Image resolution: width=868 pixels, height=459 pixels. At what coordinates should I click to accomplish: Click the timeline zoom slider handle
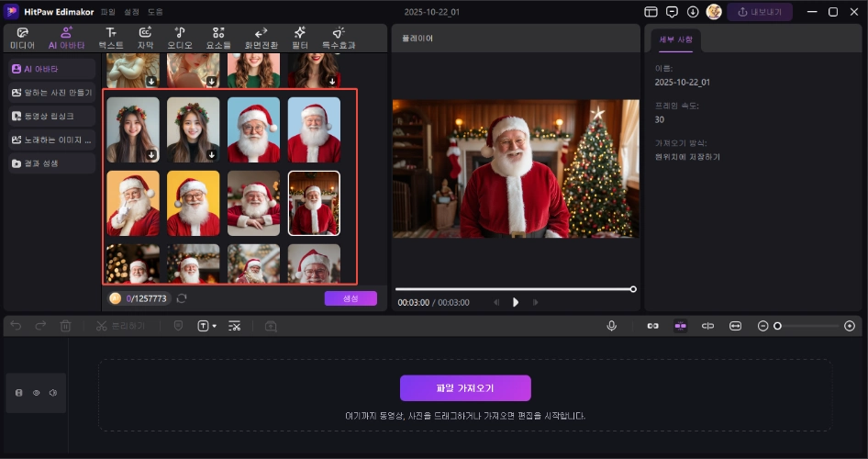click(777, 326)
